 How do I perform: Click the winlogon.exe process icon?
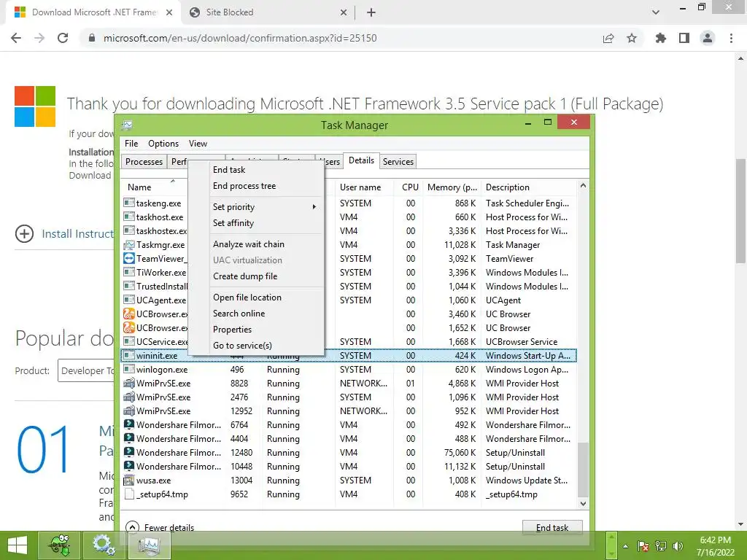pos(128,370)
